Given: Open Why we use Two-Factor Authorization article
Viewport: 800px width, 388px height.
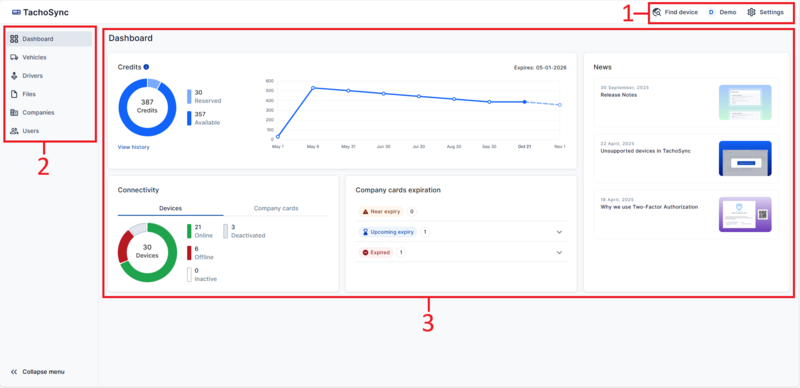Looking at the screenshot, I should (686, 214).
